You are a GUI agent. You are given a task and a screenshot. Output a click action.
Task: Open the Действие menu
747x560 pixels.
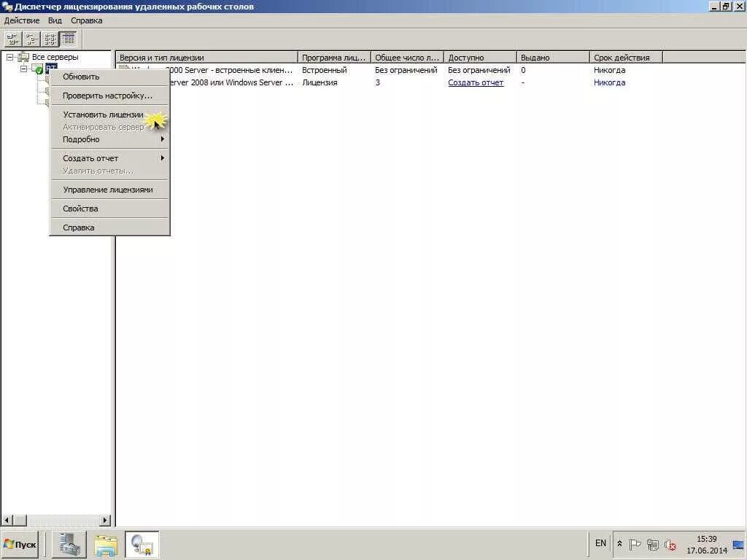(22, 20)
